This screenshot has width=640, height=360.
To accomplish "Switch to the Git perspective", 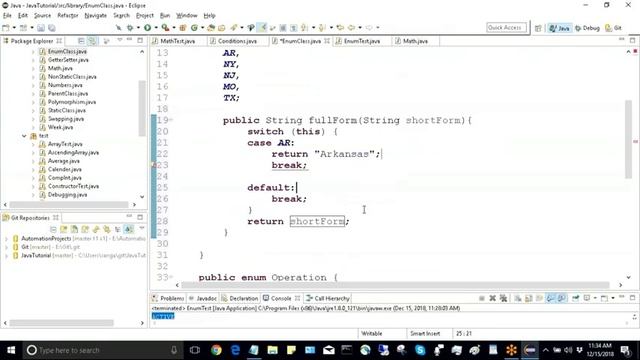I will tap(613, 28).
